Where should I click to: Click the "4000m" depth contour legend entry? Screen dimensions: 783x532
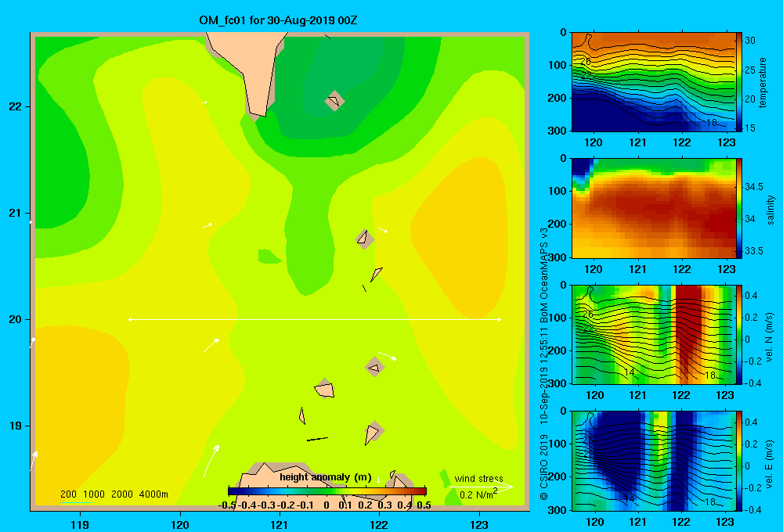pos(153,494)
